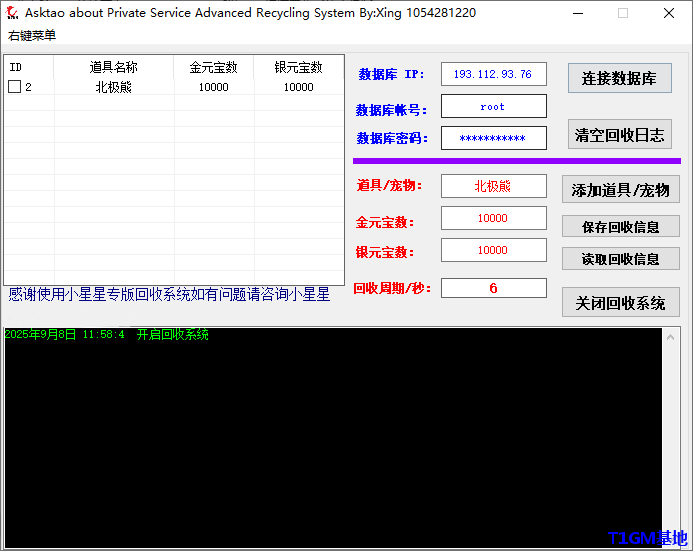Select the 银元宝数 10000 table cell

click(298, 87)
